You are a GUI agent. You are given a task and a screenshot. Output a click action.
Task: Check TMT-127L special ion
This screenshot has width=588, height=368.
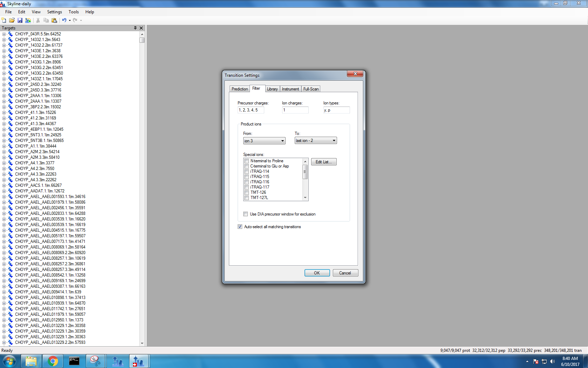point(246,198)
